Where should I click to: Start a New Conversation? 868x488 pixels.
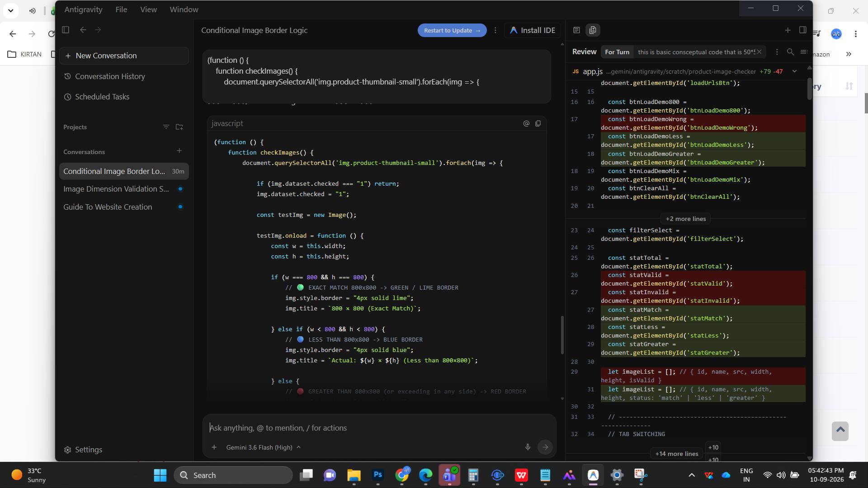pyautogui.click(x=124, y=56)
